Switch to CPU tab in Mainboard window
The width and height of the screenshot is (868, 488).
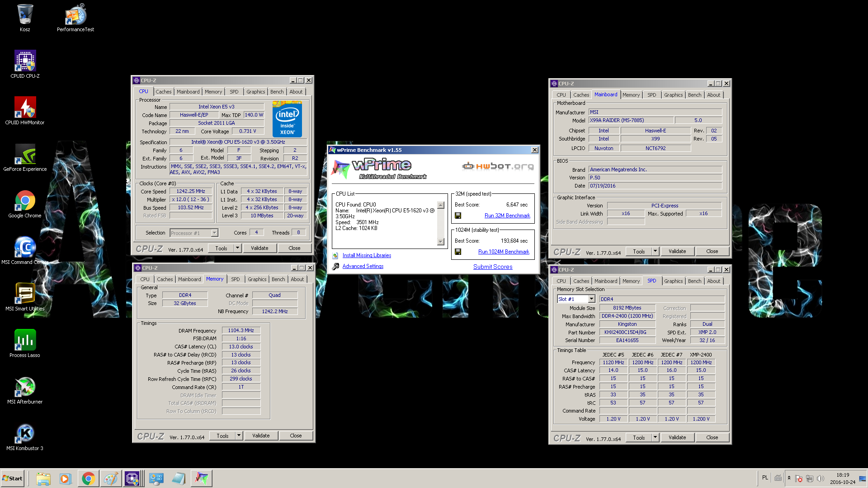pyautogui.click(x=561, y=95)
